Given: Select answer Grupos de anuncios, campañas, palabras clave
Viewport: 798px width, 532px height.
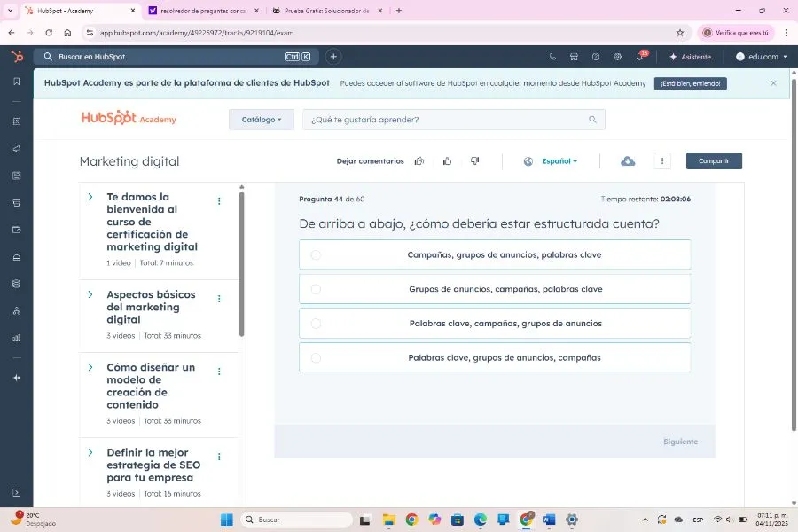Looking at the screenshot, I should [495, 289].
